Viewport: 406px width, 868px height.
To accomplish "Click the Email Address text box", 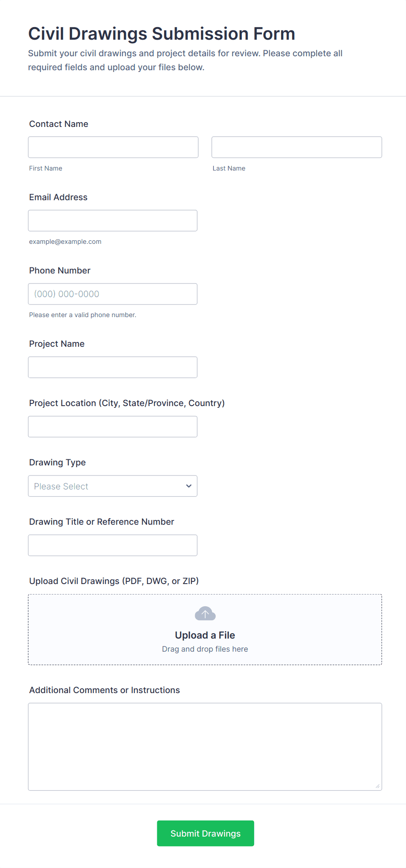I will [x=113, y=221].
